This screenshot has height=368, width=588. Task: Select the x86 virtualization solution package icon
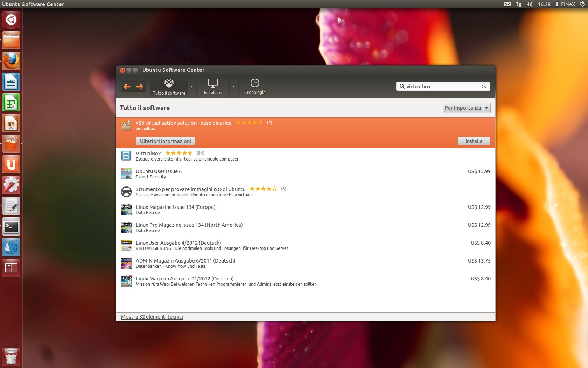point(126,125)
